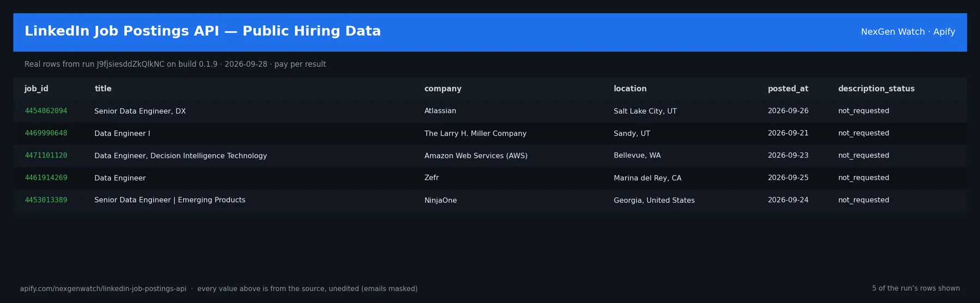
Task: Click location 'Salt Lake City, UT'
Action: pos(645,111)
